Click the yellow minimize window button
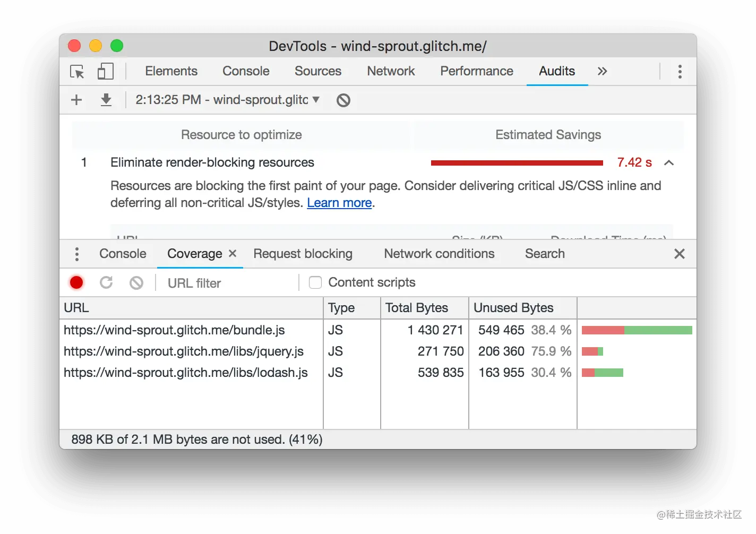The image size is (756, 534). pos(96,46)
